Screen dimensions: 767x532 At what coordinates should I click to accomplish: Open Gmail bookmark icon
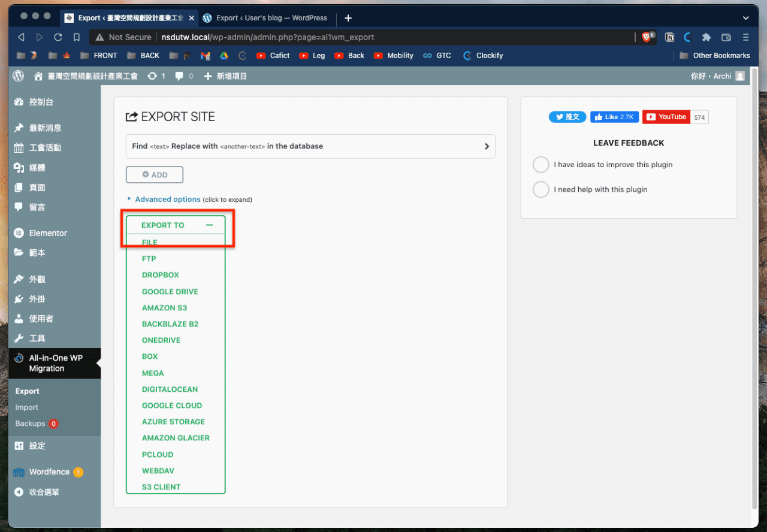[206, 56]
